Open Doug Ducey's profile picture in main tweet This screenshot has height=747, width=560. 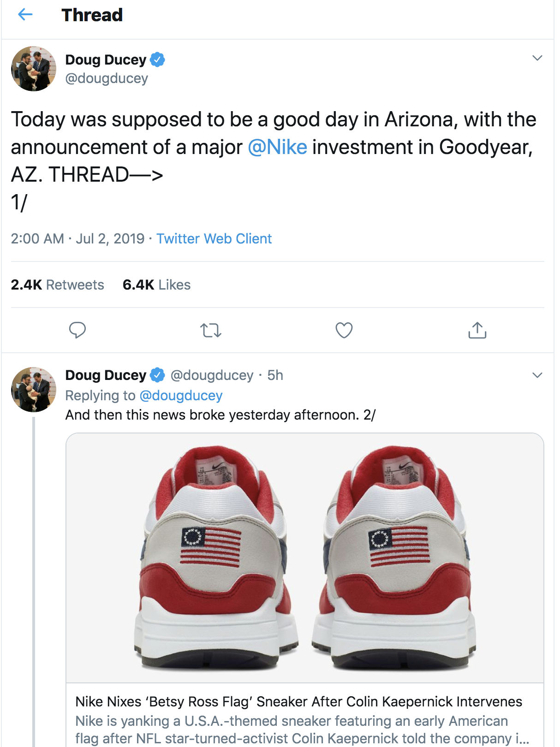pos(34,69)
